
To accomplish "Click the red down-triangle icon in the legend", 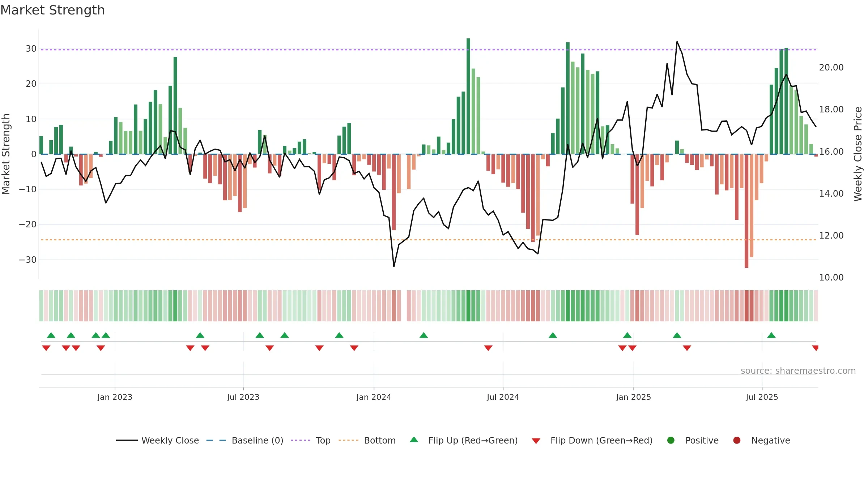I will 536,441.
